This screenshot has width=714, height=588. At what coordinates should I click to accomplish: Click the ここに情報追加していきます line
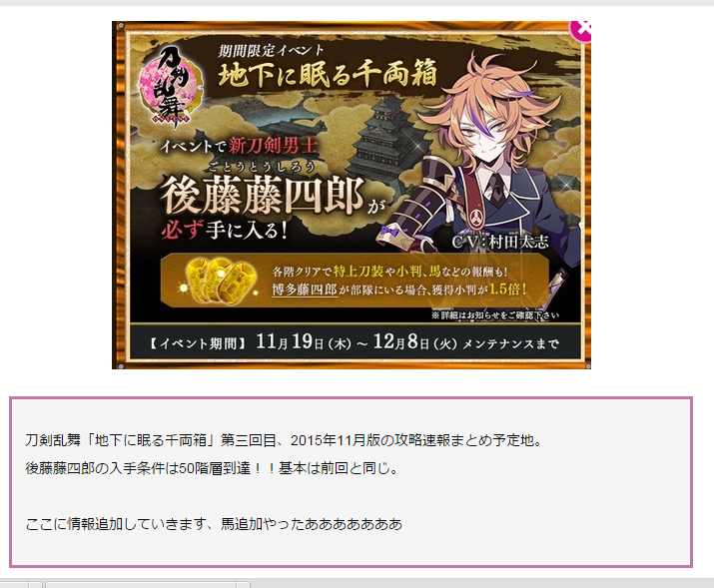coord(214,524)
